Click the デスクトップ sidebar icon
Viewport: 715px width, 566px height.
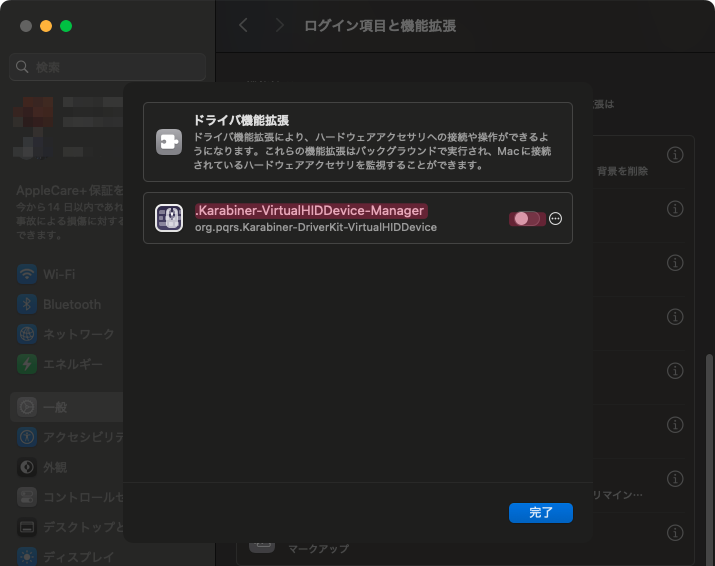[x=27, y=527]
